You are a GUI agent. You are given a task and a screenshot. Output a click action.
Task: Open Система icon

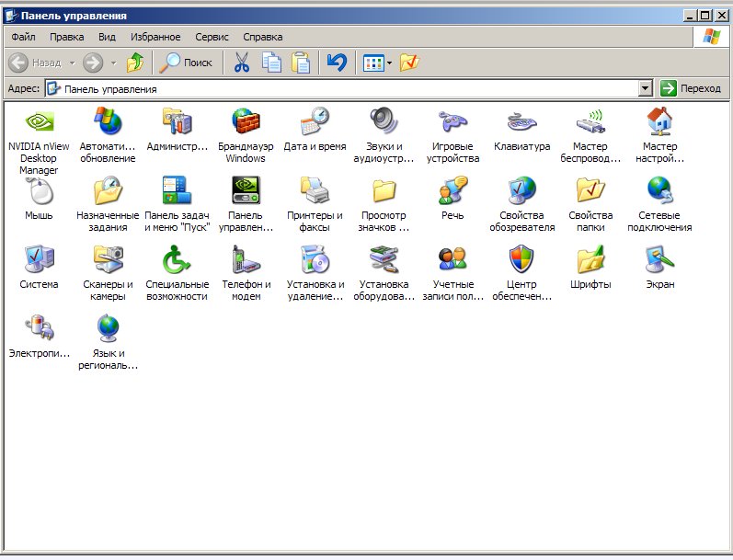point(40,259)
